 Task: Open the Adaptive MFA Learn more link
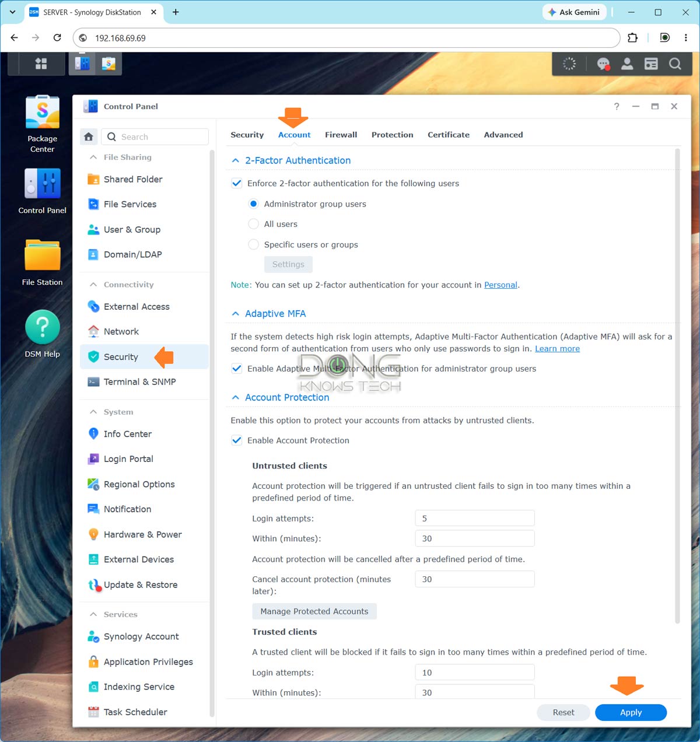coord(558,348)
